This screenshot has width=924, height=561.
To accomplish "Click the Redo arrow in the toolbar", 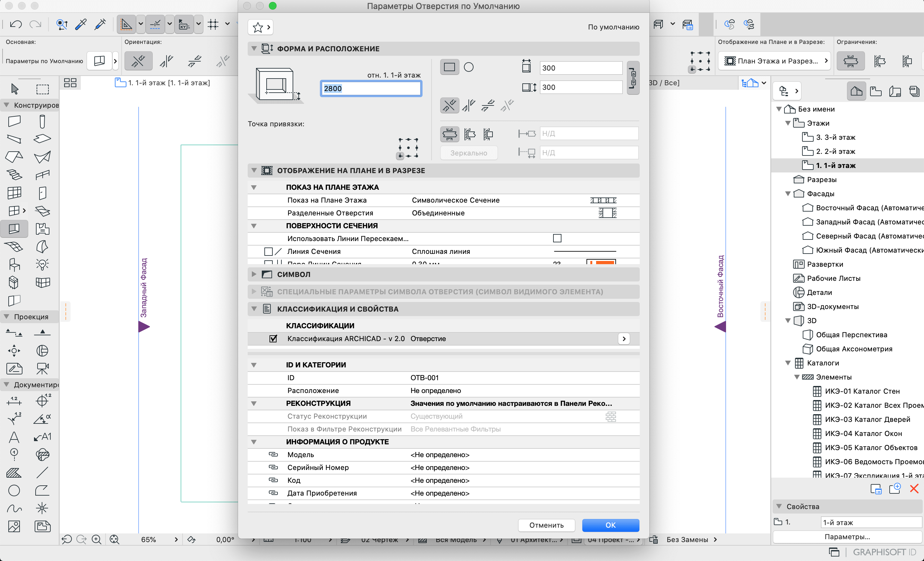I will point(35,24).
